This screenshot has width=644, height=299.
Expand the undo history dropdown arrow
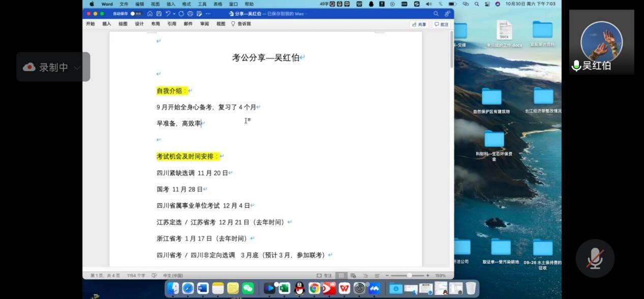(174, 14)
